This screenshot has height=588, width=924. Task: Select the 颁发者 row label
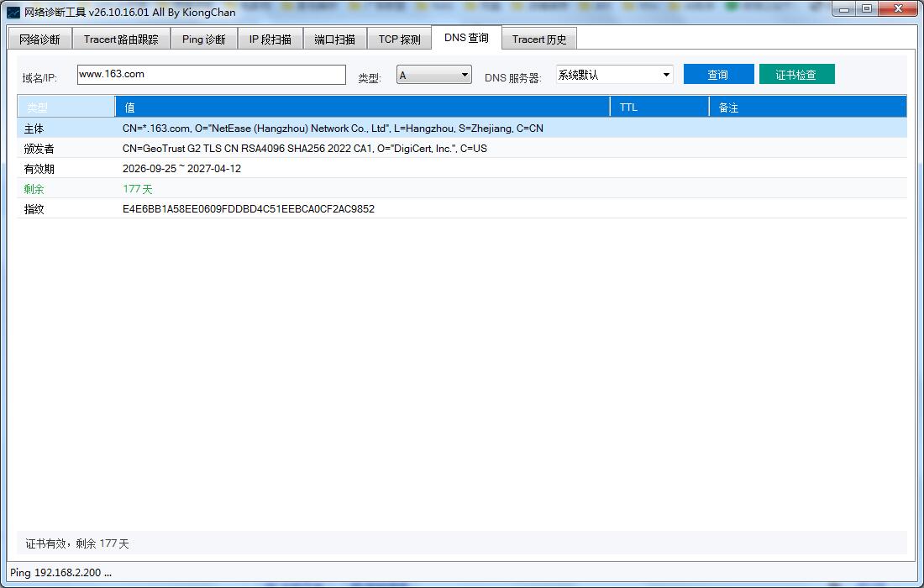click(x=39, y=149)
